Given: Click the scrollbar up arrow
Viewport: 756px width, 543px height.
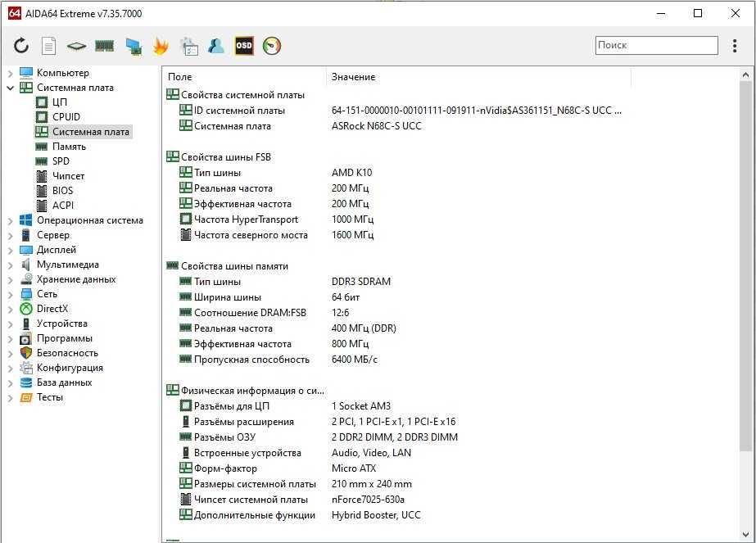Looking at the screenshot, I should (745, 75).
